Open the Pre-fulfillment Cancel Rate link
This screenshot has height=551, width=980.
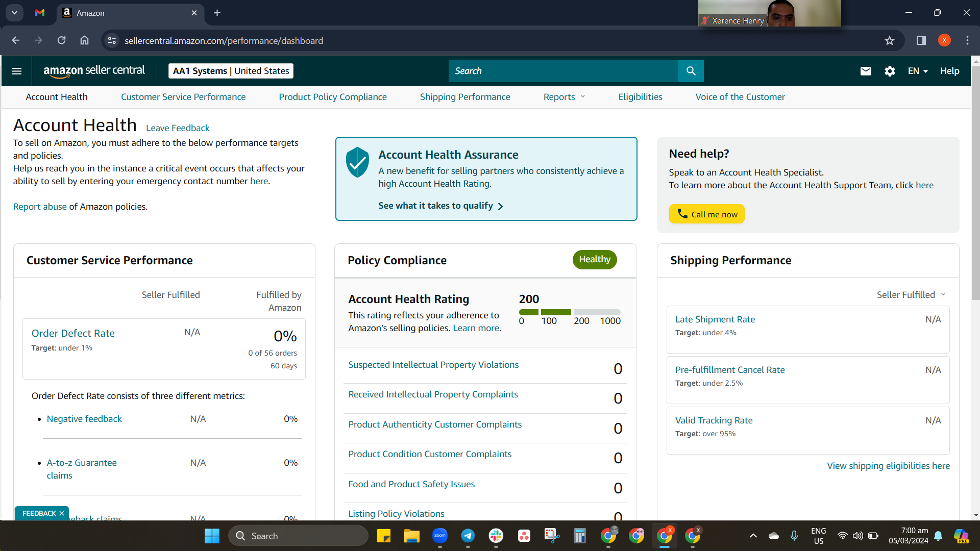point(730,370)
